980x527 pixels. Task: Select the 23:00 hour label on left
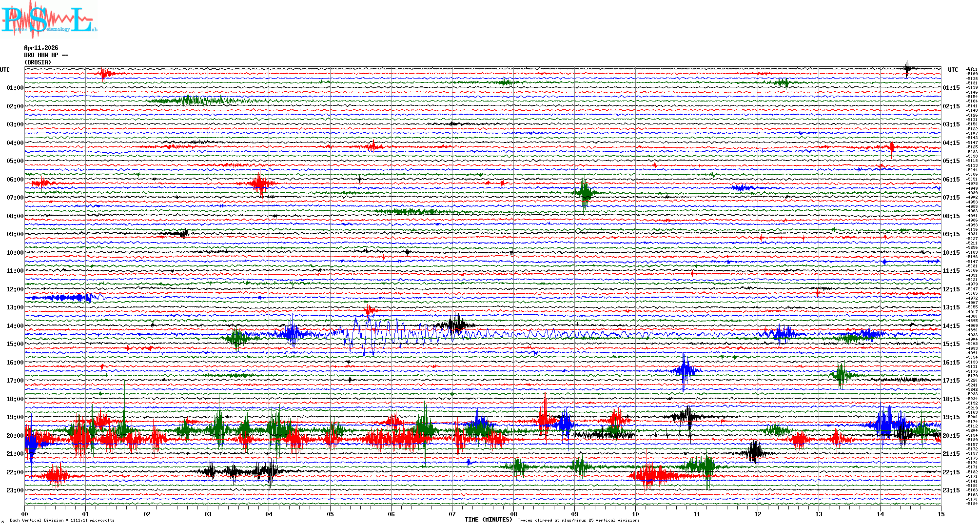coord(15,490)
